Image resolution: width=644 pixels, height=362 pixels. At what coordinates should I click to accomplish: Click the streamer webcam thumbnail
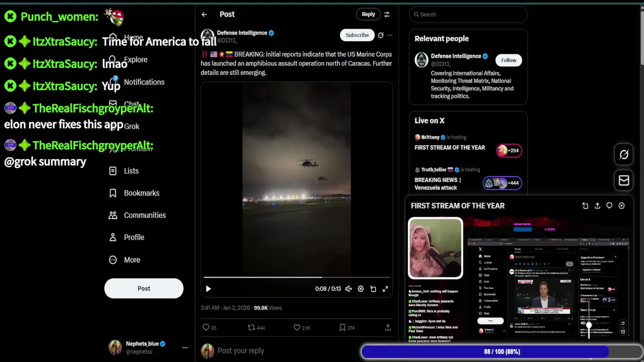435,248
